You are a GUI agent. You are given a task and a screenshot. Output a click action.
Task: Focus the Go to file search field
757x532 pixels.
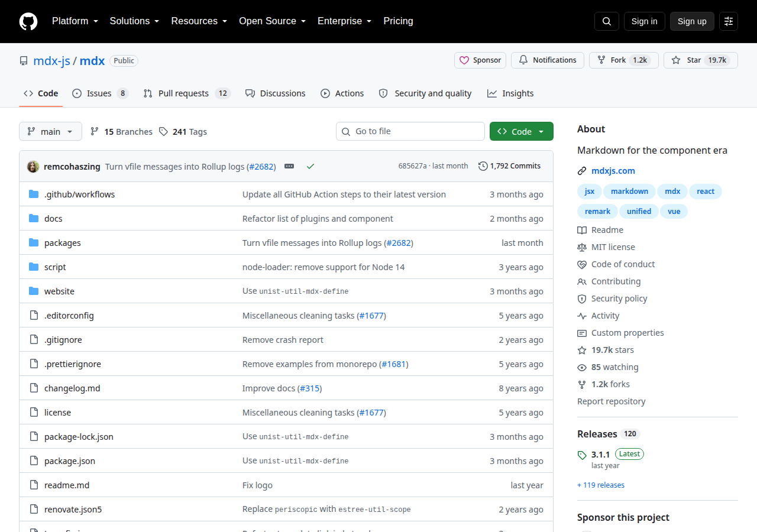click(x=410, y=131)
